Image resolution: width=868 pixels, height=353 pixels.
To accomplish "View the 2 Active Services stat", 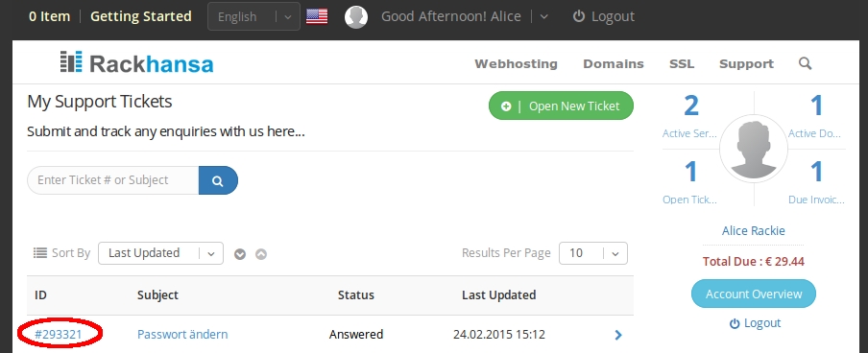I will [x=690, y=116].
